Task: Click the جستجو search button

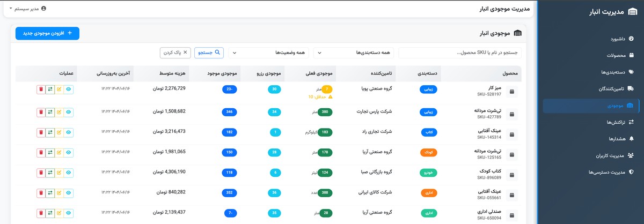Action: 209,53
